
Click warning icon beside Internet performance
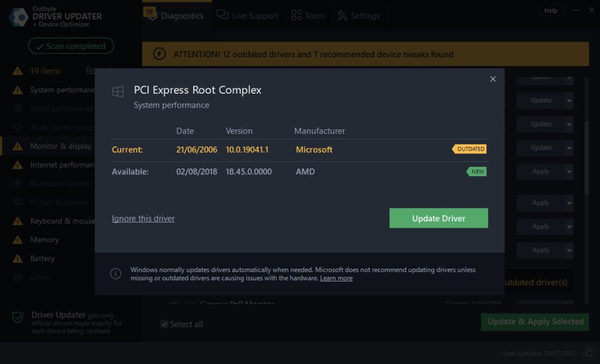18,165
